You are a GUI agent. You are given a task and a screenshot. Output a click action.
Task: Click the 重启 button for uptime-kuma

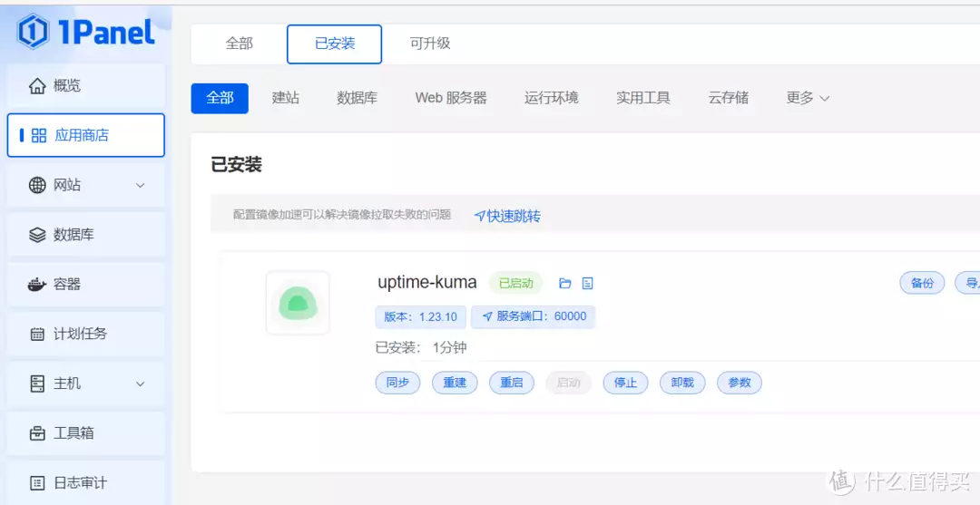pyautogui.click(x=512, y=384)
